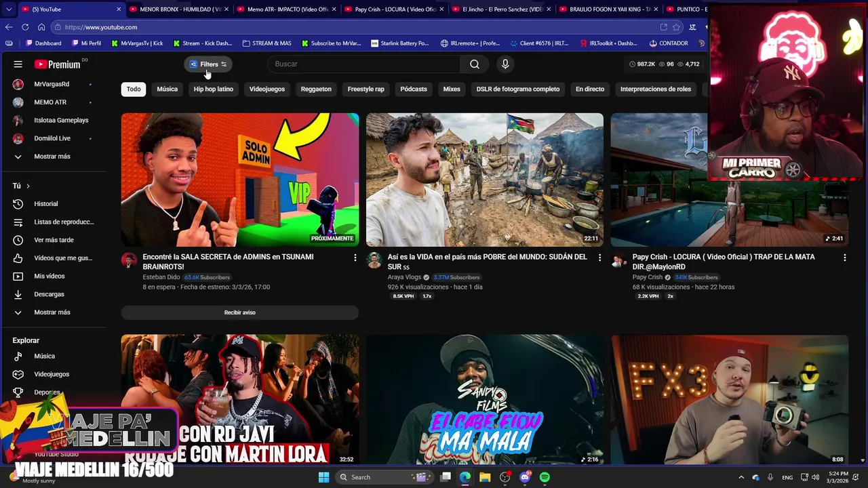Open the tab list dropdown arrow
The height and width of the screenshot is (488, 868).
click(9, 9)
